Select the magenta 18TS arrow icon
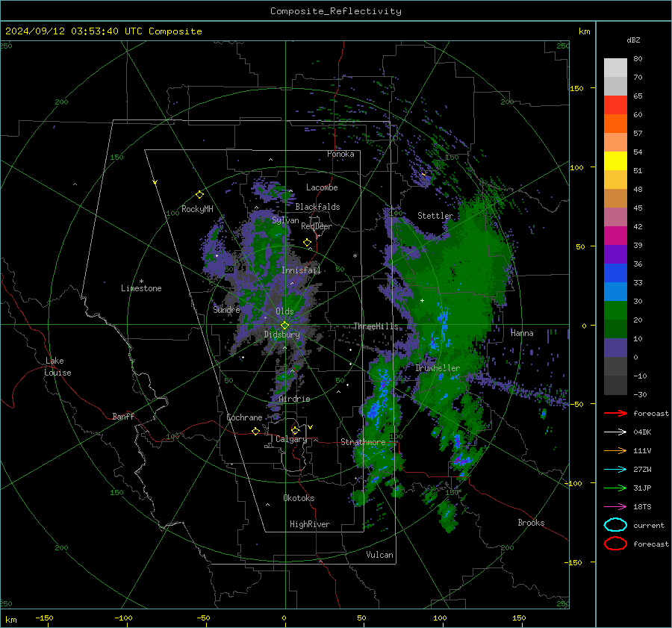Viewport: 672px width, 628px height. (x=615, y=507)
